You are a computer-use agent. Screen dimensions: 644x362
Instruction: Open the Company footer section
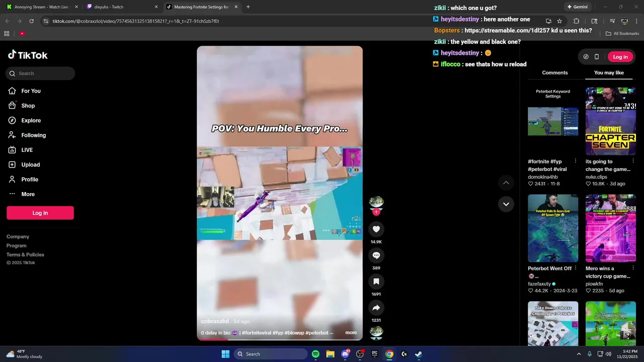click(x=18, y=237)
